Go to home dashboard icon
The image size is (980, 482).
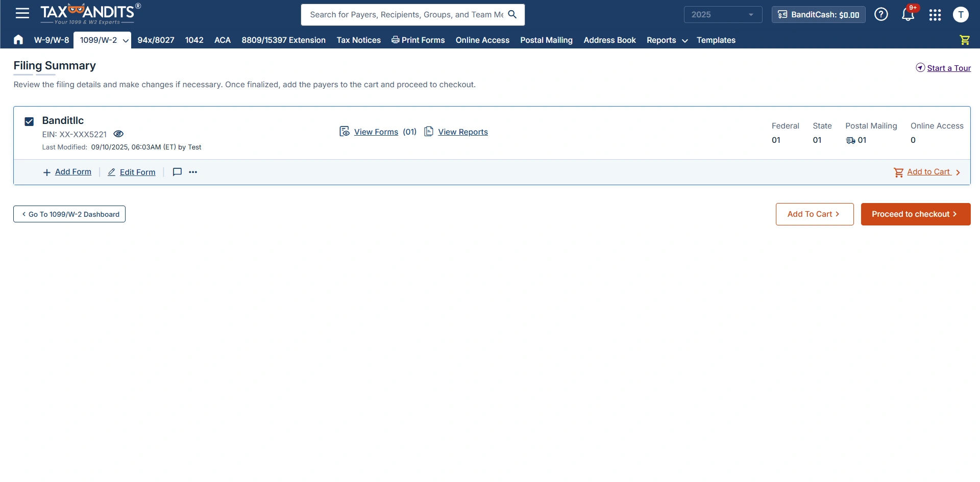coord(18,40)
